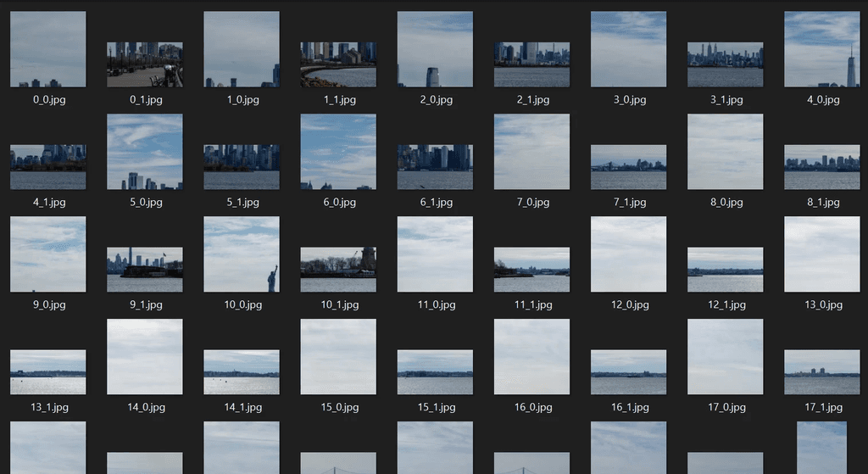Choose the 6_1.jpg skyline thumbnail

(435, 167)
